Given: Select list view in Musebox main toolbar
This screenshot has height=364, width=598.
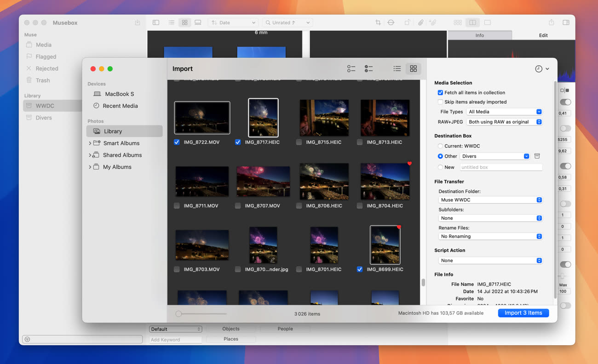Looking at the screenshot, I should coord(172,23).
